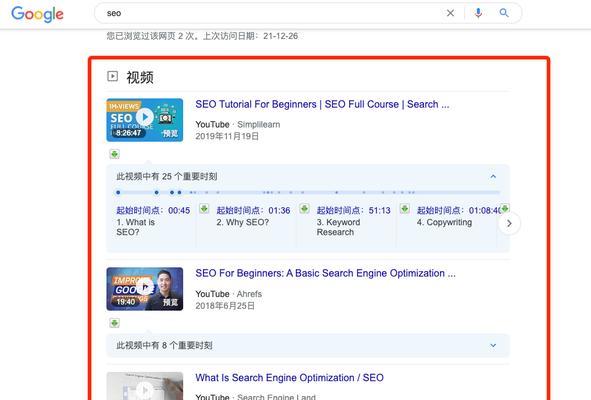Click the '此视频中有 25 个重要时刻' header text
The image size is (591, 400).
[x=167, y=176]
